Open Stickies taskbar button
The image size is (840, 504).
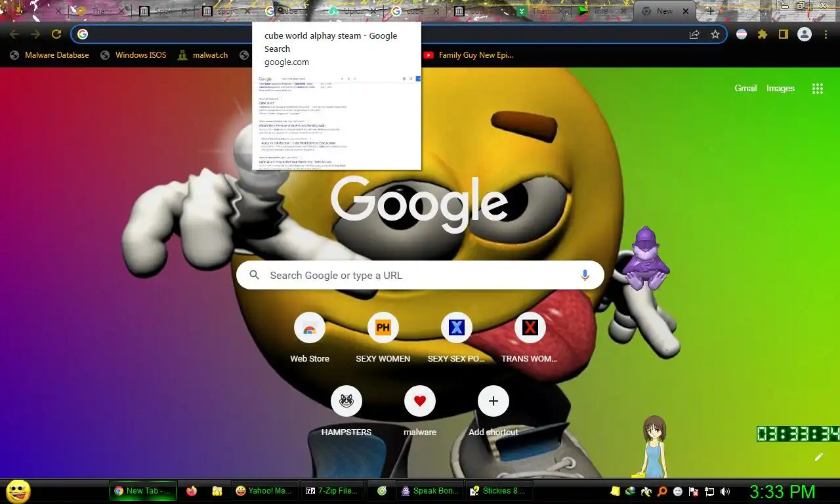coord(499,491)
